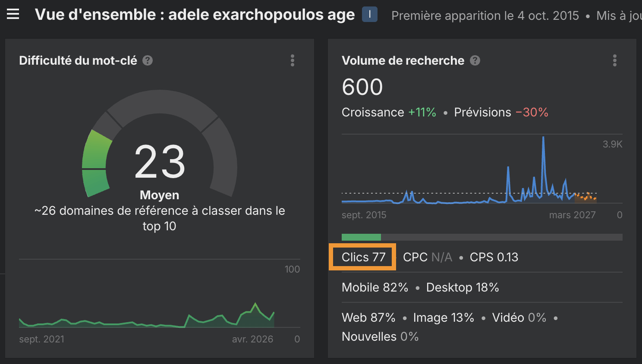
Task: Open the options menu on the Difficulté card
Action: (x=293, y=60)
